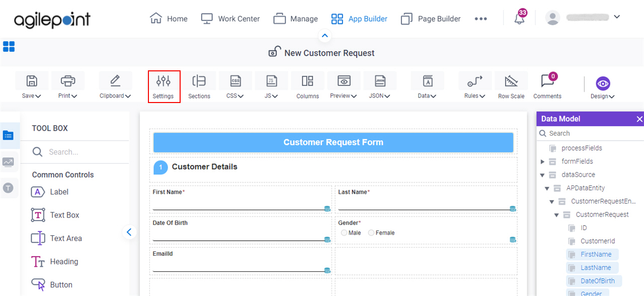Open the Clipboard toolbar icon
The image size is (644, 296).
point(115,81)
